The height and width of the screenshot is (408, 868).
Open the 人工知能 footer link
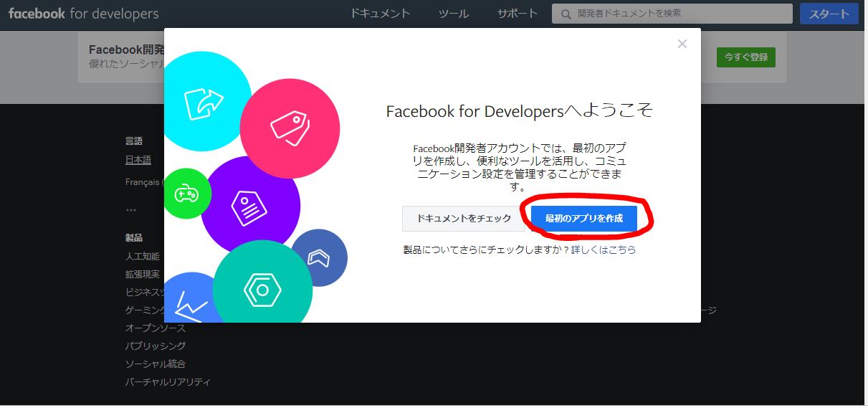click(142, 256)
